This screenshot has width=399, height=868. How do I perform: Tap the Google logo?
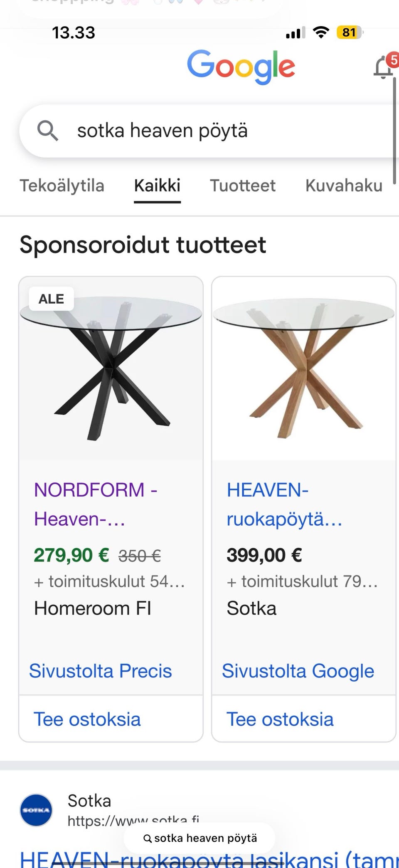point(241,67)
